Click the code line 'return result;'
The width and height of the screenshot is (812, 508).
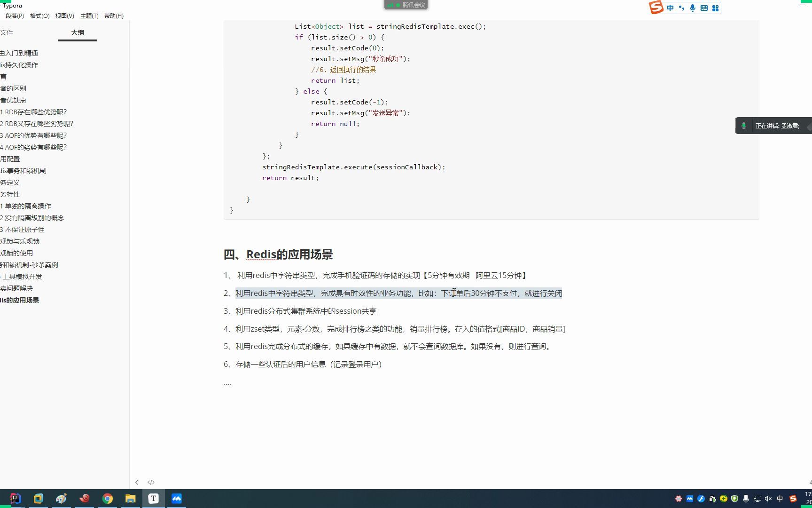(290, 178)
